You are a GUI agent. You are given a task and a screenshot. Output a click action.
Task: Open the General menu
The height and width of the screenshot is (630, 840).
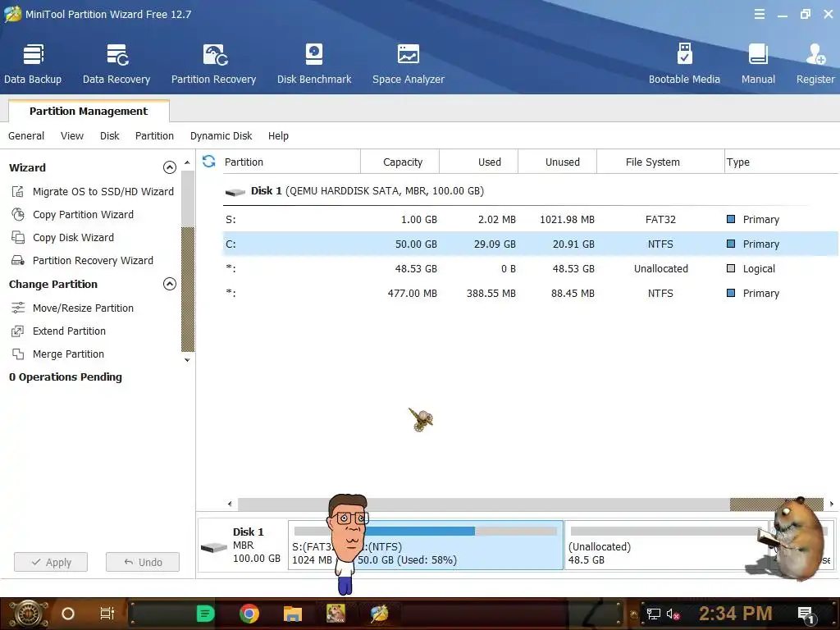(x=26, y=135)
